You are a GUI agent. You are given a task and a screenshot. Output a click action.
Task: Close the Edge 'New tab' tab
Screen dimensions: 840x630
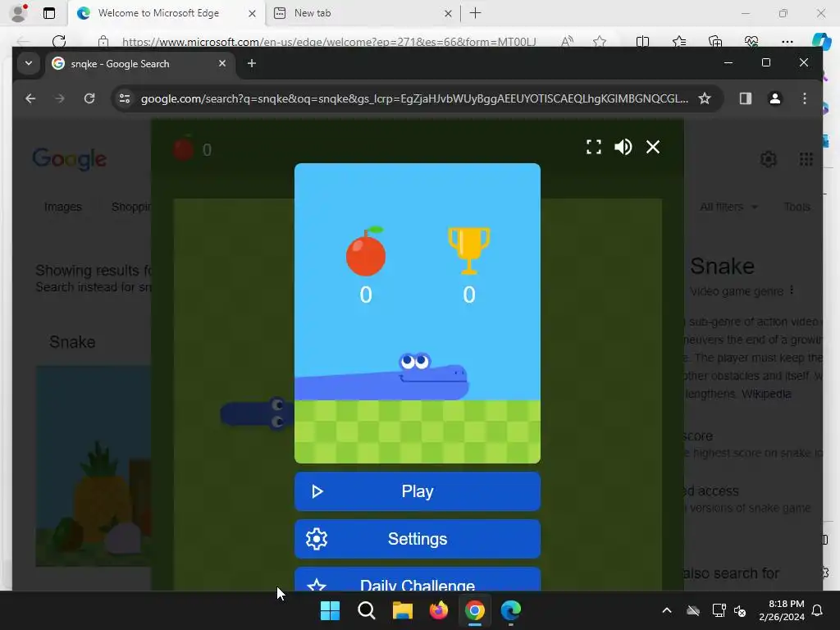[448, 13]
